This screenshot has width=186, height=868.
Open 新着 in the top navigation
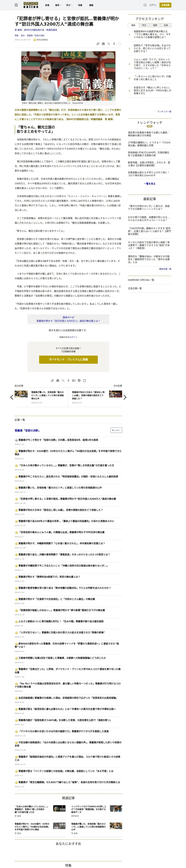pyautogui.click(x=47, y=5)
